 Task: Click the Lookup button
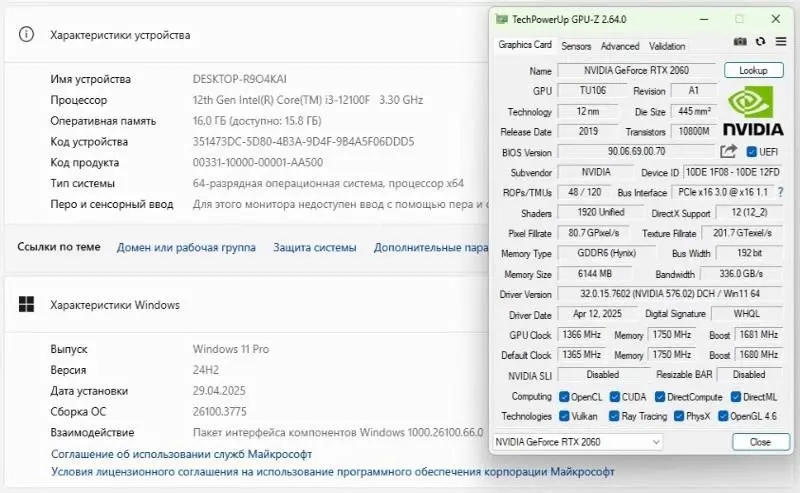pos(753,70)
